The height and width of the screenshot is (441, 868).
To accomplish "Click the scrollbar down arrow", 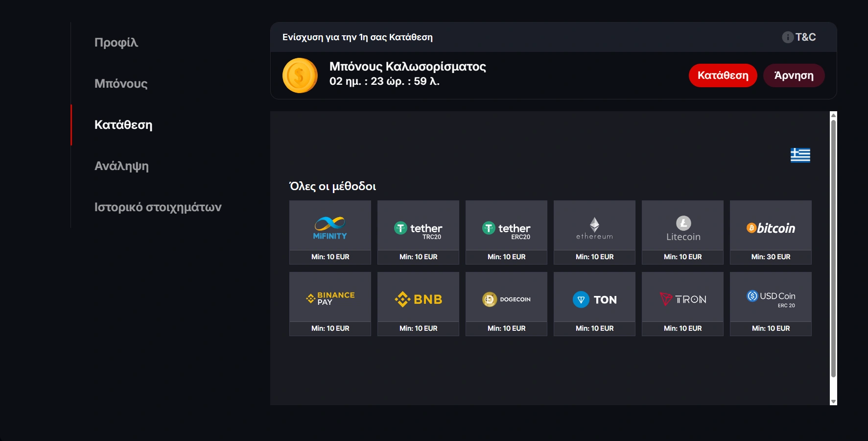I will pyautogui.click(x=833, y=401).
